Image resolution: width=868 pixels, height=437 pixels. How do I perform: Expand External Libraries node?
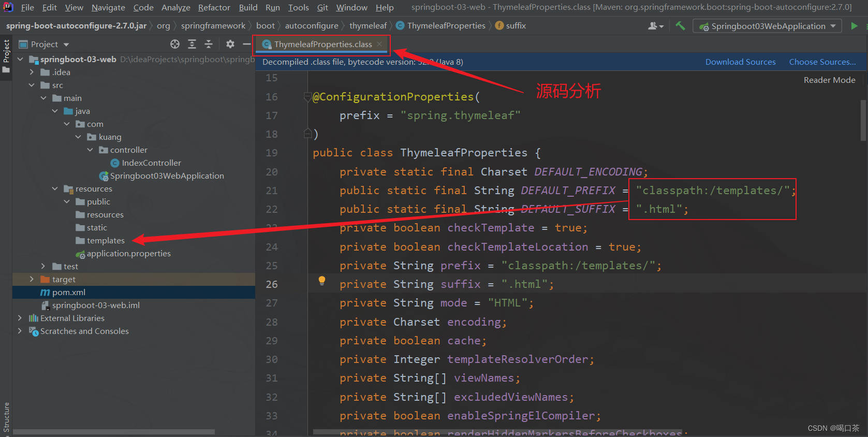(x=20, y=318)
